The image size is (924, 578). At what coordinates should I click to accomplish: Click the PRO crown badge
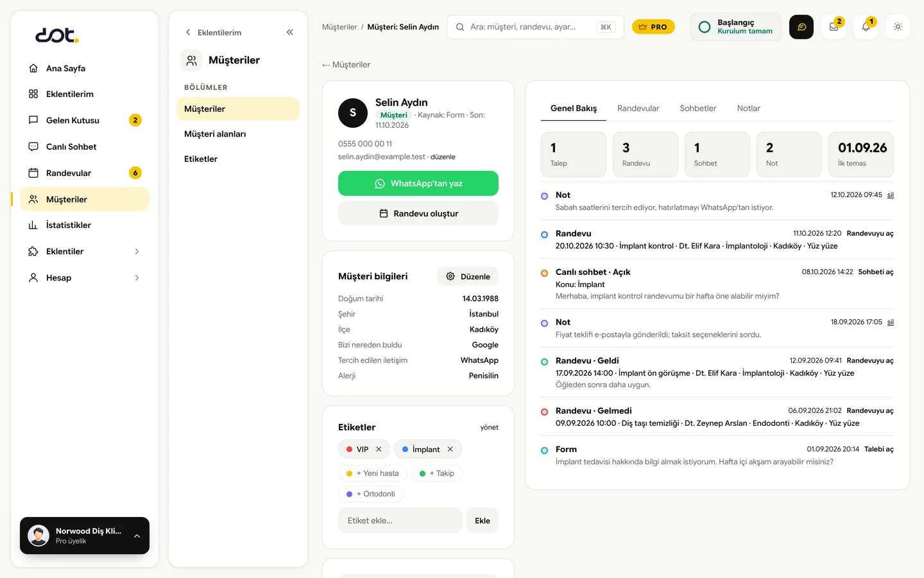(653, 27)
